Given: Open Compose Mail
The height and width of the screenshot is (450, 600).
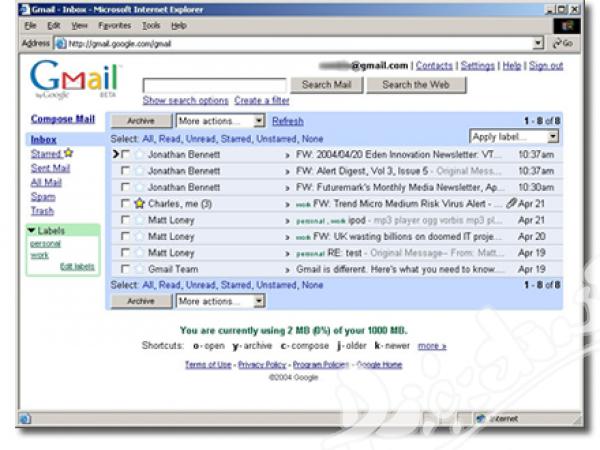Looking at the screenshot, I should coord(63,119).
